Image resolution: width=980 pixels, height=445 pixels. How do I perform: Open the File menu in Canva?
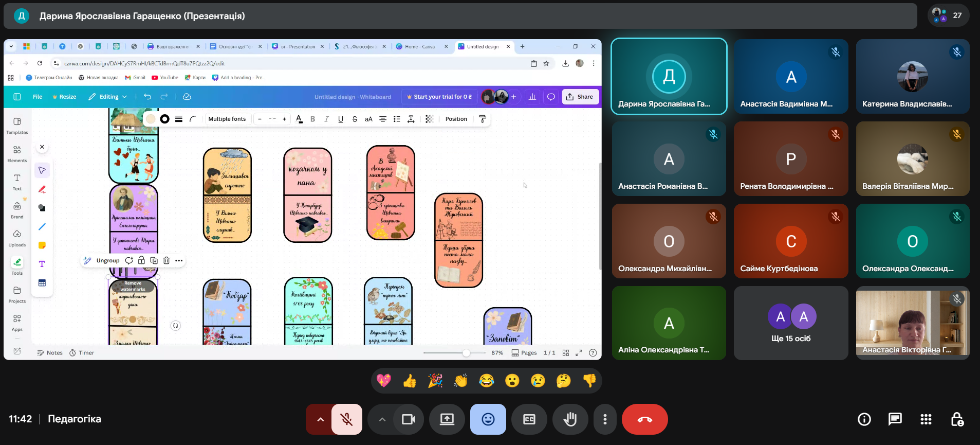tap(38, 97)
